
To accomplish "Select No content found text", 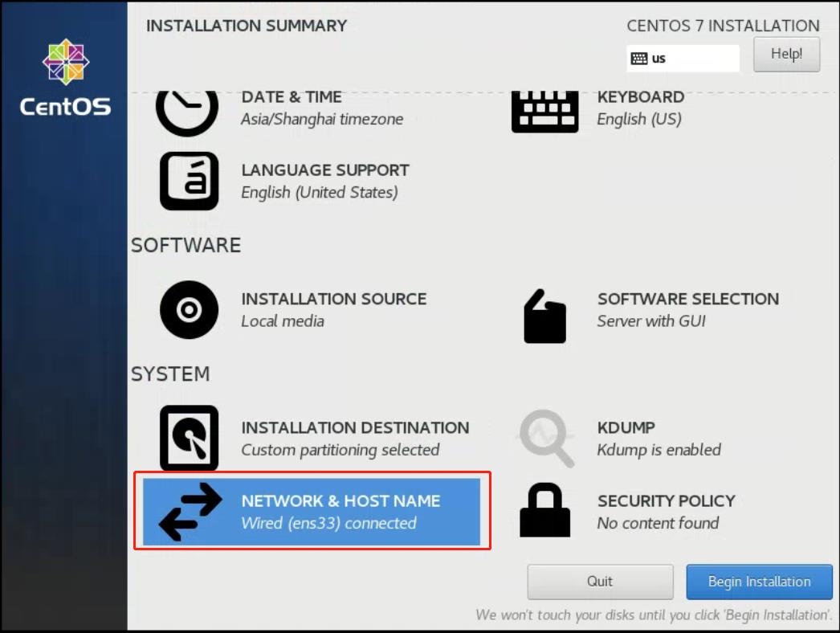I will coord(658,523).
